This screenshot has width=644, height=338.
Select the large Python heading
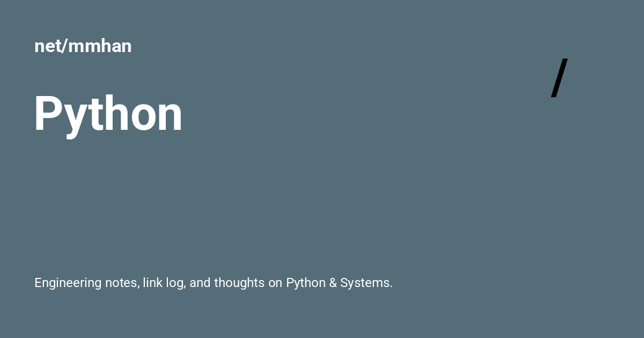(x=108, y=114)
